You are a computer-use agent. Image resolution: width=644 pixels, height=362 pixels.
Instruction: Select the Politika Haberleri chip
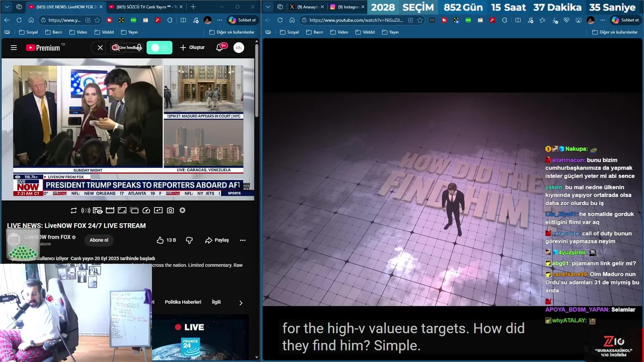click(183, 302)
